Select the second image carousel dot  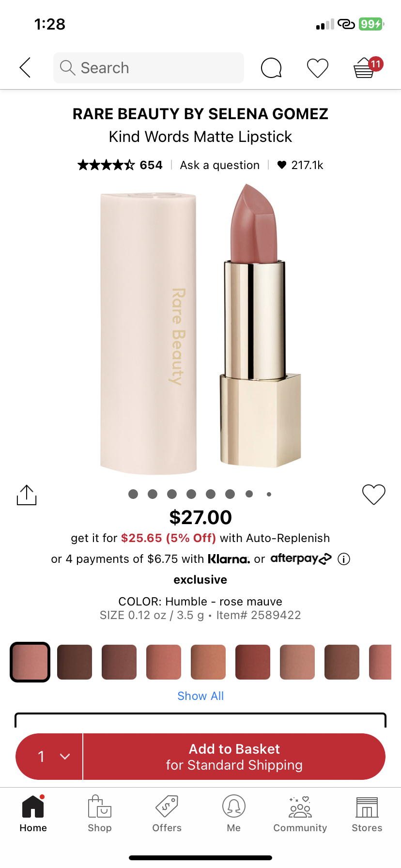[153, 494]
